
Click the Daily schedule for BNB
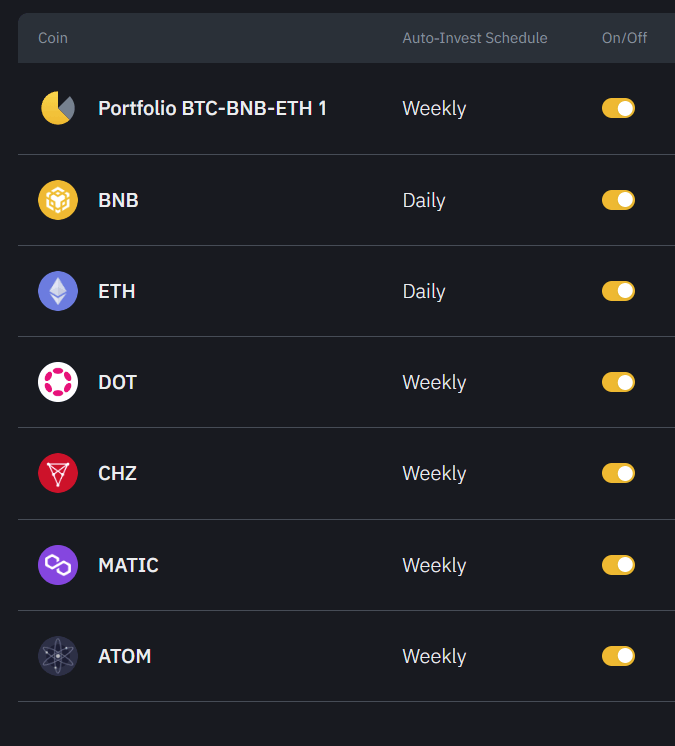[424, 200]
